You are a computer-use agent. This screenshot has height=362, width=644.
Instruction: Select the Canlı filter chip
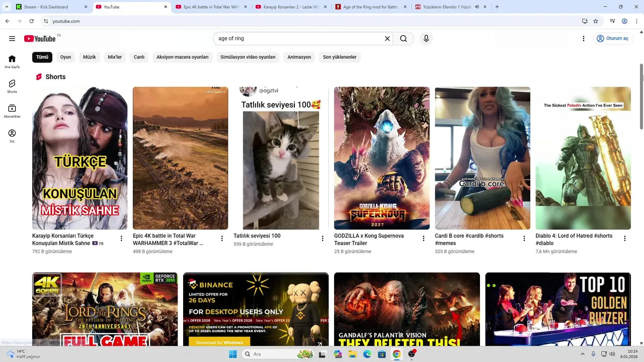[x=139, y=57]
